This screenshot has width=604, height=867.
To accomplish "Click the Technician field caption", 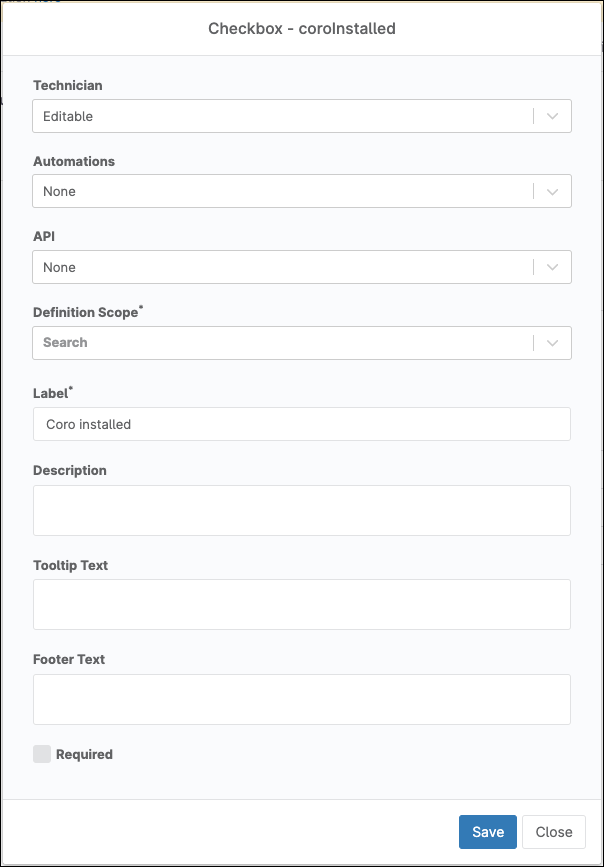I will 68,86.
